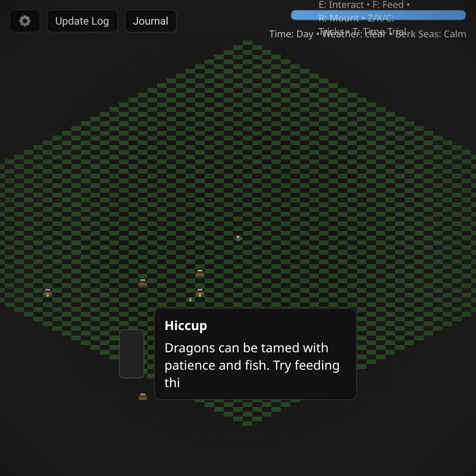Select the hut between leftmost and center huts
This screenshot has width=476, height=476.
coord(143,282)
